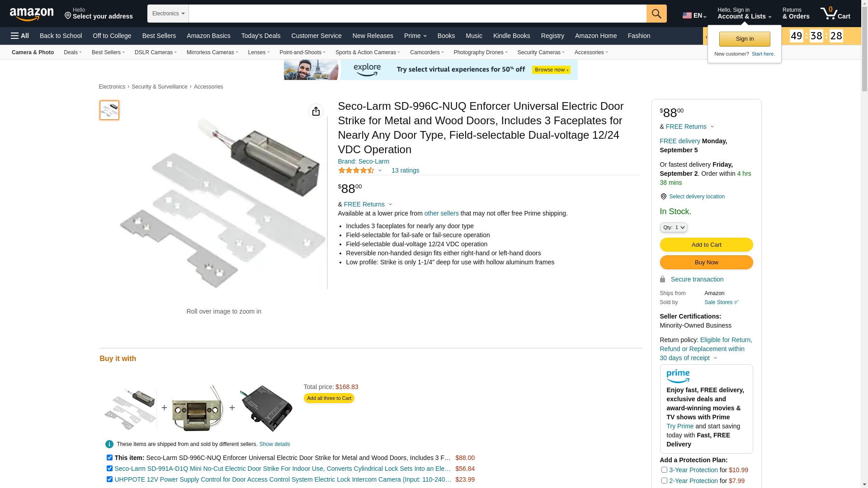The height and width of the screenshot is (488, 868).
Task: Open the DSLR Cameras submenu
Action: 156,52
